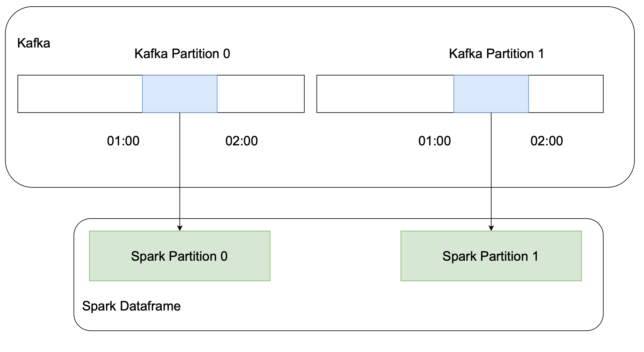This screenshot has height=352, width=644.
Task: Click the arrowhead pointing into Spark Partition 0
Action: click(180, 228)
